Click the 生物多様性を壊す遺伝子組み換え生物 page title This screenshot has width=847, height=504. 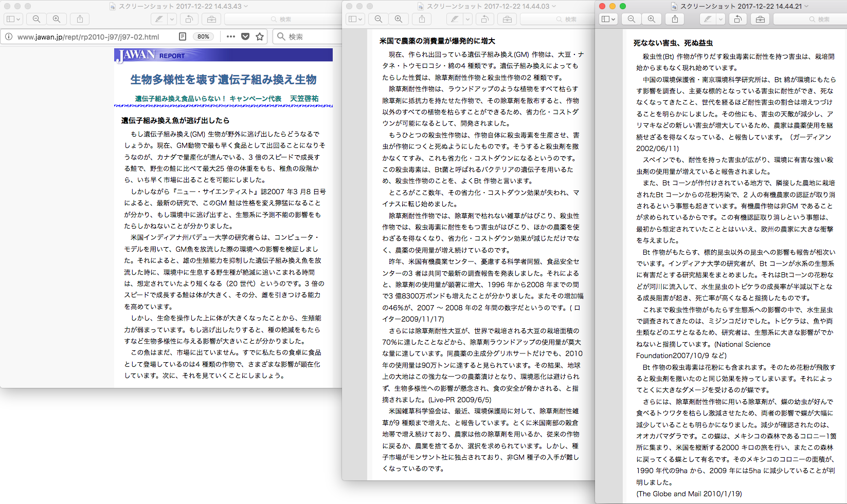click(223, 79)
